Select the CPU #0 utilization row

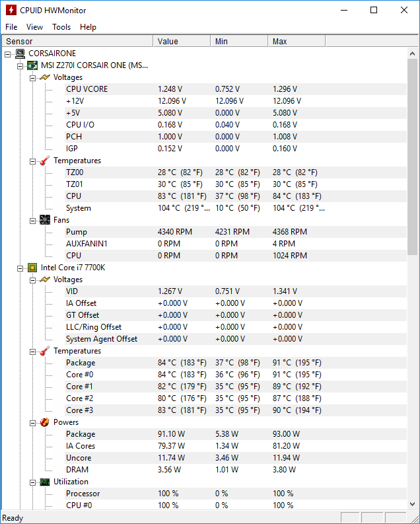236,505
